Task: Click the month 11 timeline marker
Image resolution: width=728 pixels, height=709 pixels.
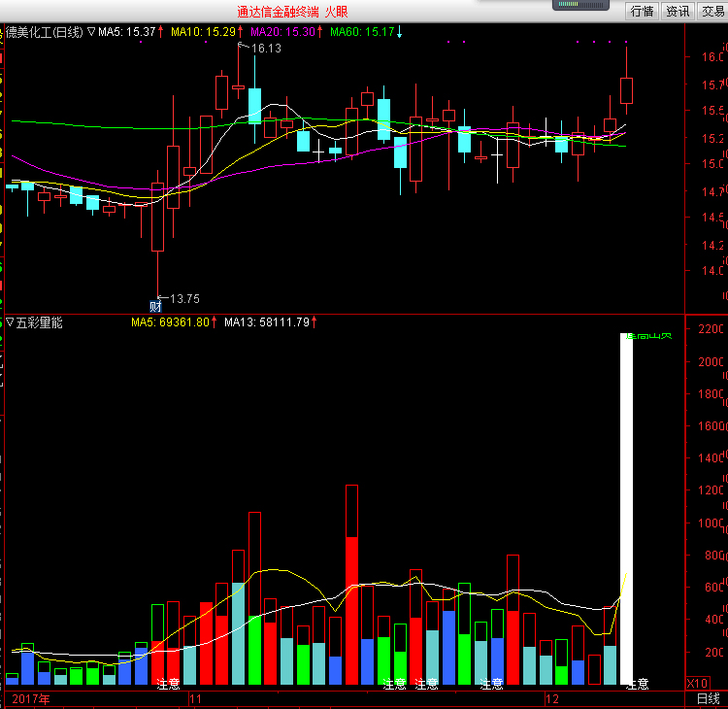Action: [x=195, y=698]
